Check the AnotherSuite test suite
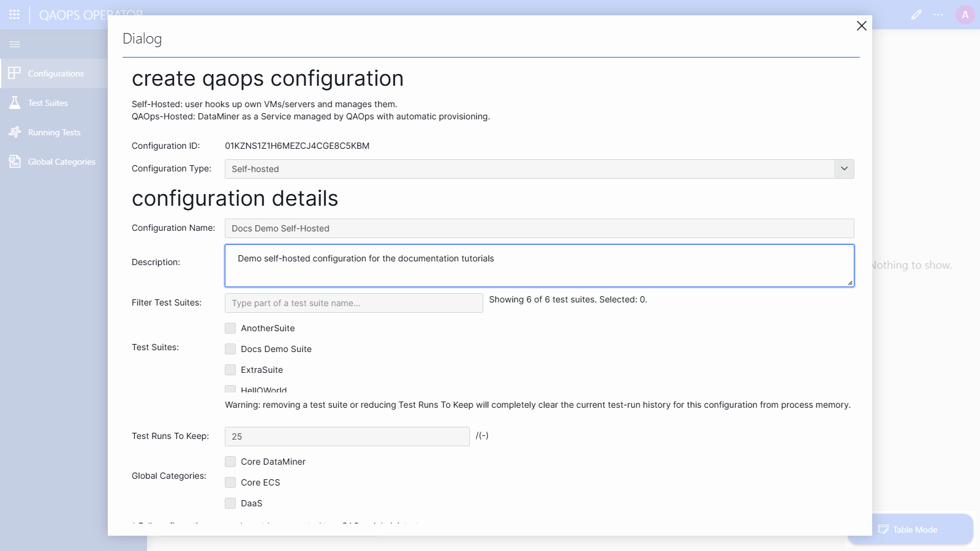 230,328
